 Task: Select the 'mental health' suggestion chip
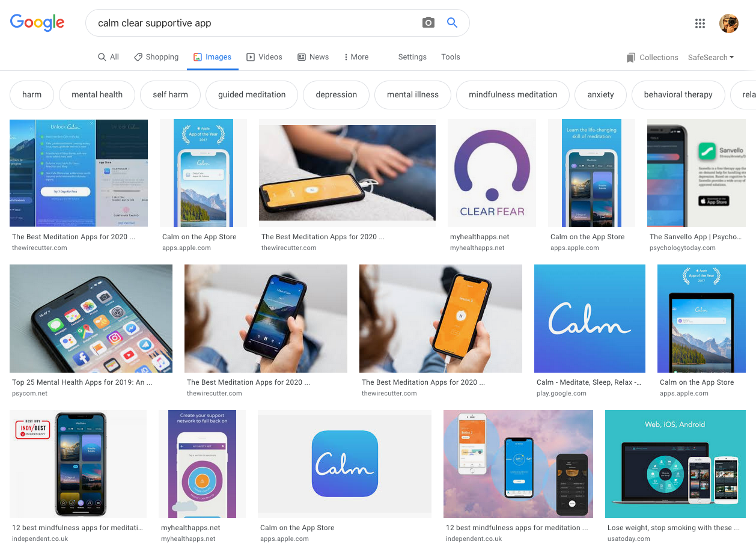(97, 95)
